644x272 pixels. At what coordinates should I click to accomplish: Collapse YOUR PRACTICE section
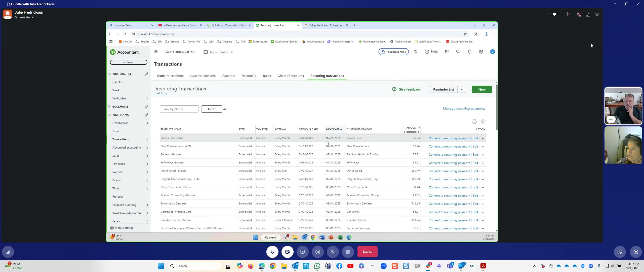coord(109,74)
